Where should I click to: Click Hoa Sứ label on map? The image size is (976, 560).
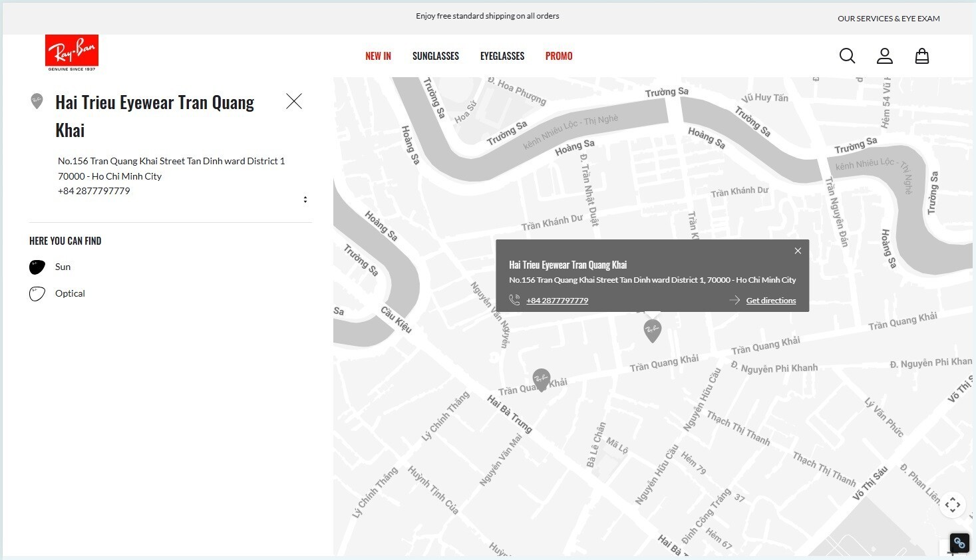pos(466,112)
